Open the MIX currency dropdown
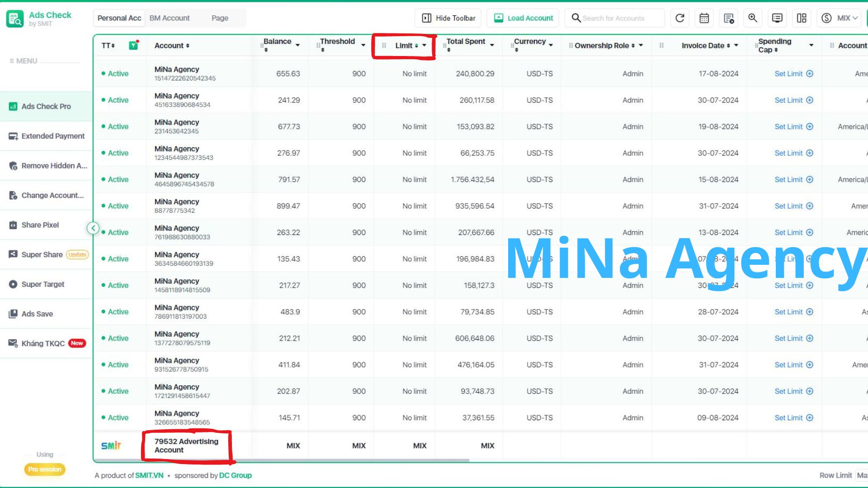 pyautogui.click(x=839, y=18)
